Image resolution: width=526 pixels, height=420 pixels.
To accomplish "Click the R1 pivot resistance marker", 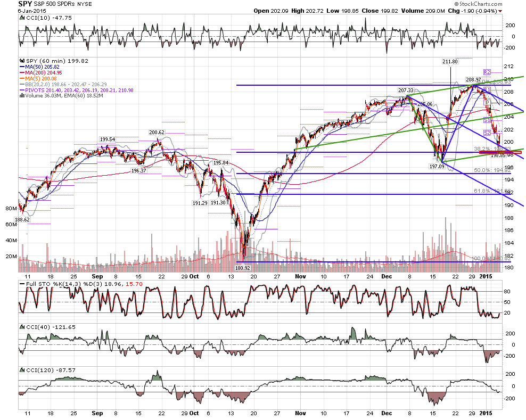I will (487, 90).
